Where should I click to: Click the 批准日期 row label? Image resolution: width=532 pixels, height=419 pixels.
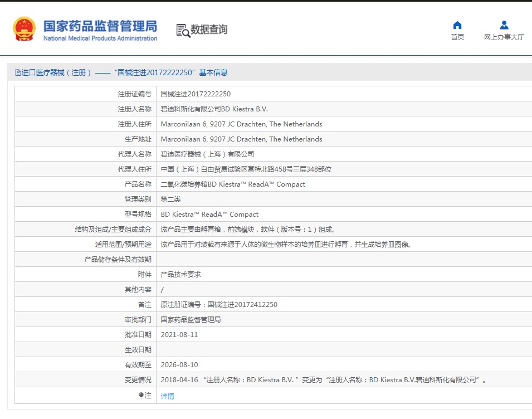(138, 334)
